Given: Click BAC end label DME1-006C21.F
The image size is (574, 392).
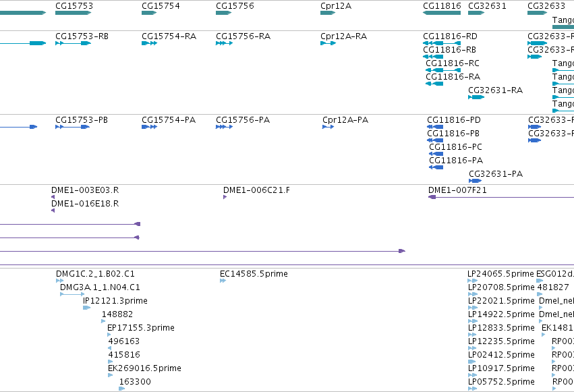Looking at the screenshot, I should [x=256, y=190].
